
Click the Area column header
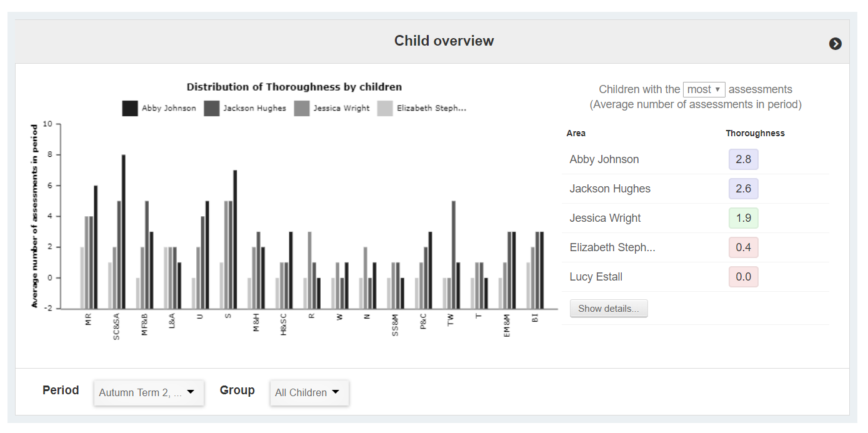pos(576,133)
